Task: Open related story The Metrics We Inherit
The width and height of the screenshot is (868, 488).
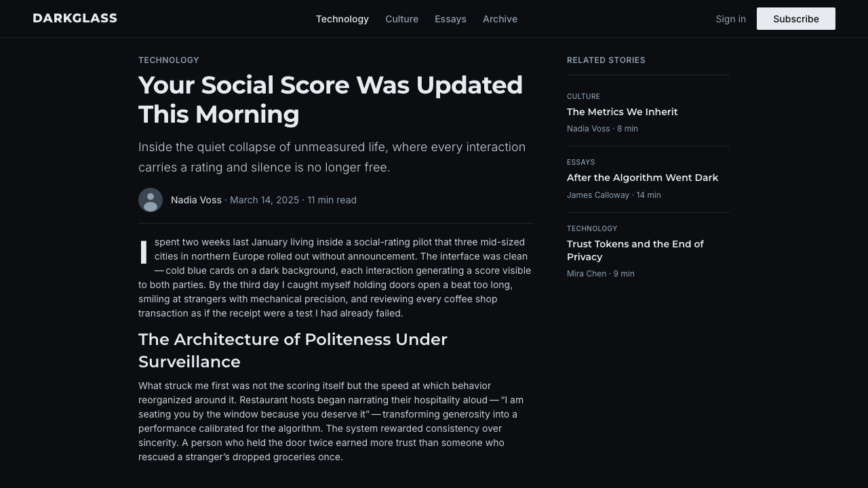Action: (623, 112)
